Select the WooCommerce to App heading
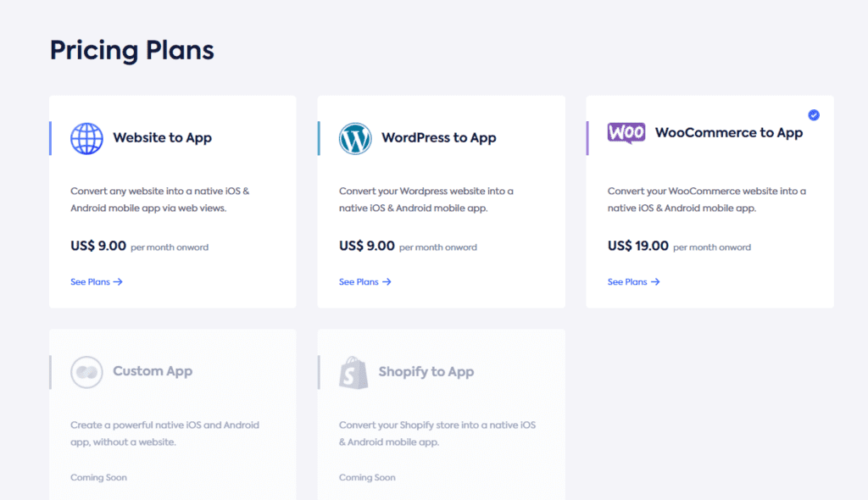The height and width of the screenshot is (500, 868). coord(728,133)
